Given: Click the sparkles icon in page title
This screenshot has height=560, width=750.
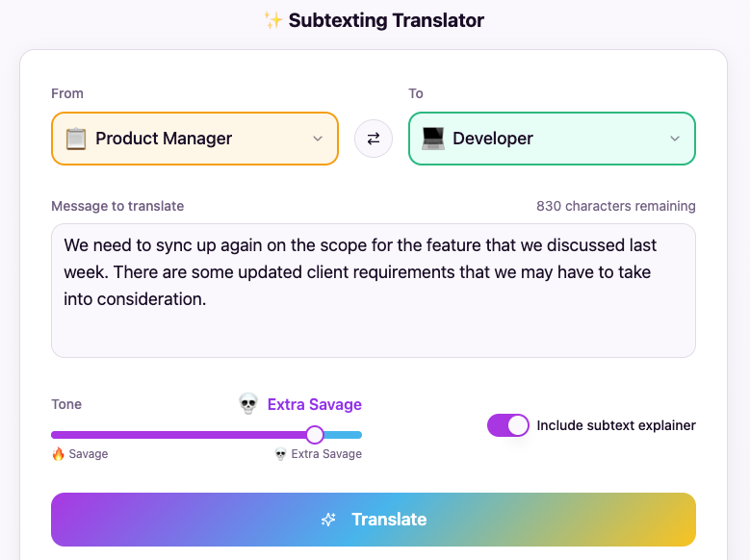Looking at the screenshot, I should click(272, 20).
